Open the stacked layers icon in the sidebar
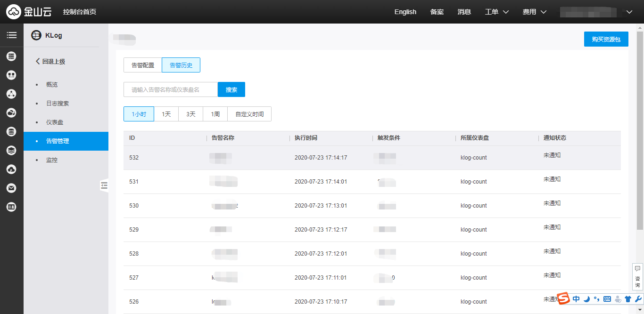Screen dimensions: 644x314 [11, 151]
